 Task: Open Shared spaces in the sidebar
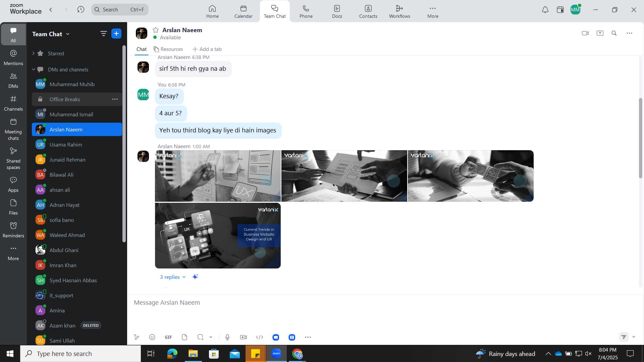(13, 159)
